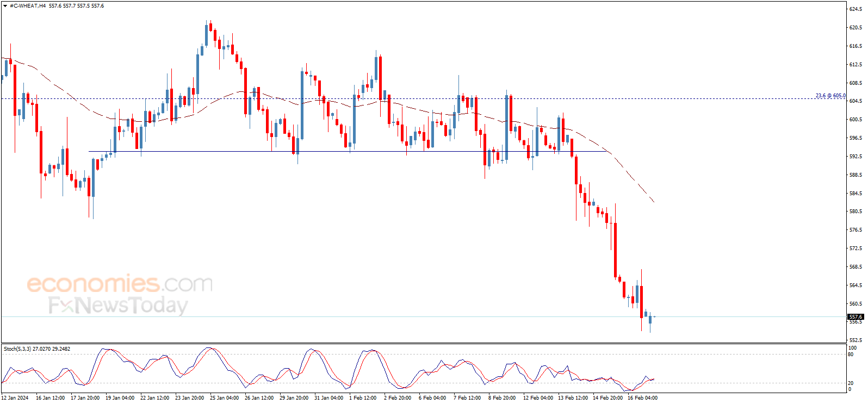Screen dimensions: 868x404
Task: Click the stochastic 20 level label
Action: tap(851, 383)
